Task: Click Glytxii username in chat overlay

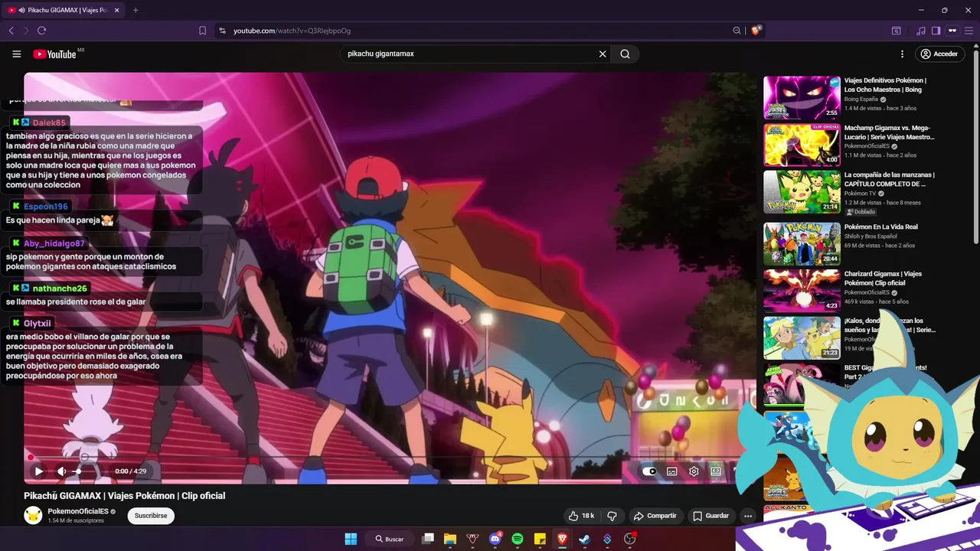Action: tap(38, 324)
